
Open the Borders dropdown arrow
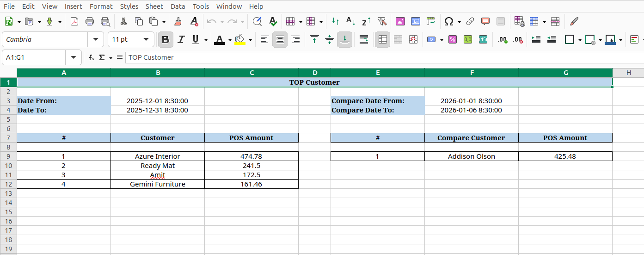580,40
